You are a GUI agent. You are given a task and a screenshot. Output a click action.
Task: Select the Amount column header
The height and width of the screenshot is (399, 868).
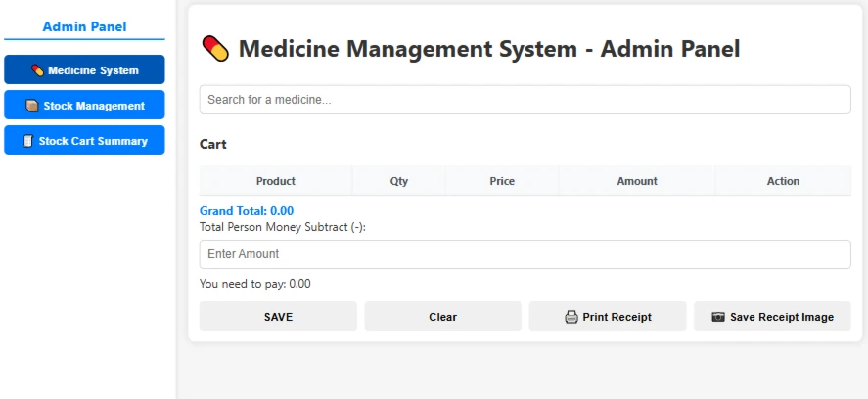pyautogui.click(x=637, y=181)
